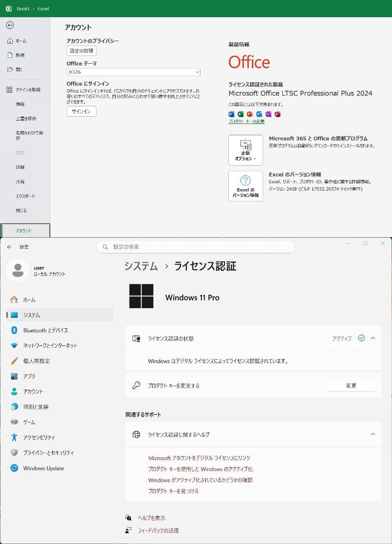This screenshot has width=392, height=544.
Task: Maximize the Settings window
Action: point(365,244)
